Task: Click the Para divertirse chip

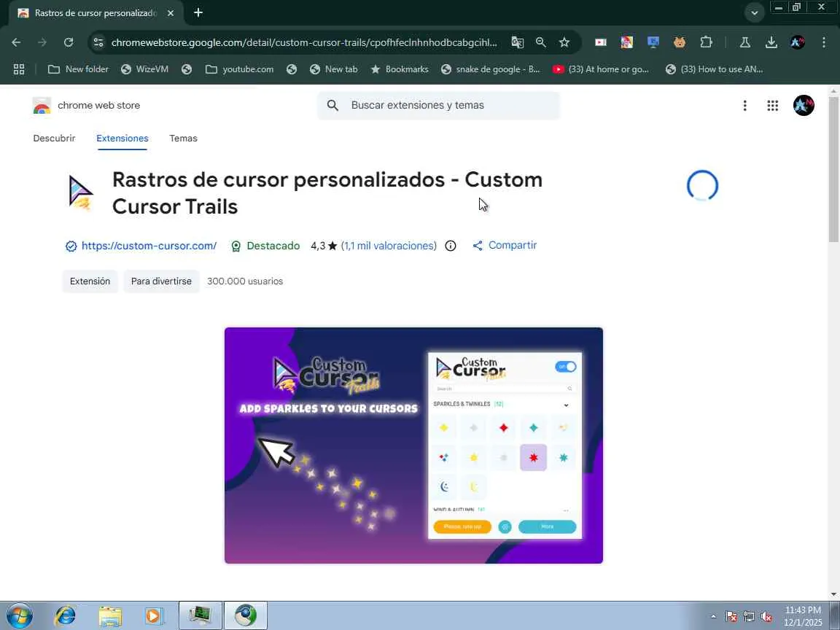Action: click(x=161, y=281)
